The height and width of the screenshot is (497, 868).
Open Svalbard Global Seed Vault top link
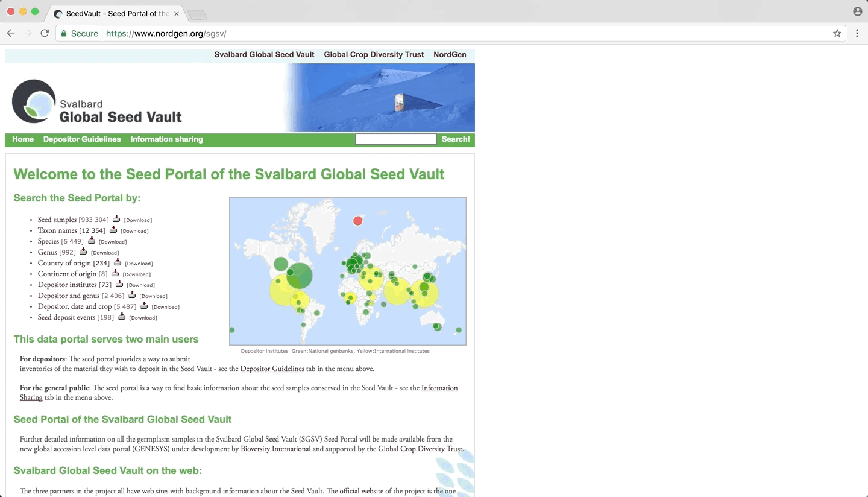click(x=265, y=55)
